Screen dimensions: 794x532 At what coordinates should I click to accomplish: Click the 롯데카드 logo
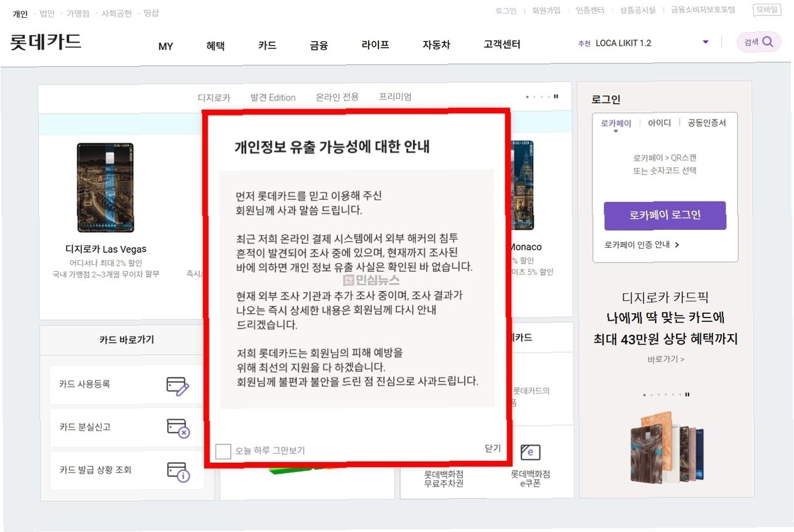pyautogui.click(x=46, y=42)
